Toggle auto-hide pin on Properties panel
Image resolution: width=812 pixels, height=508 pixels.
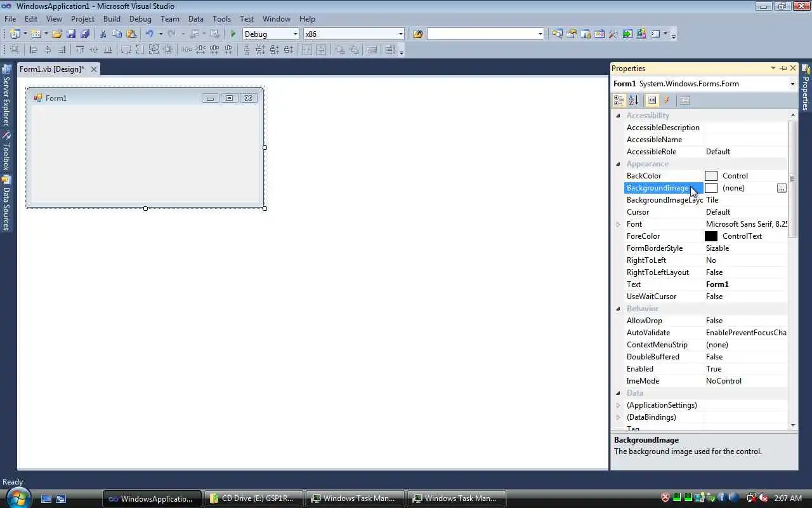(x=783, y=68)
